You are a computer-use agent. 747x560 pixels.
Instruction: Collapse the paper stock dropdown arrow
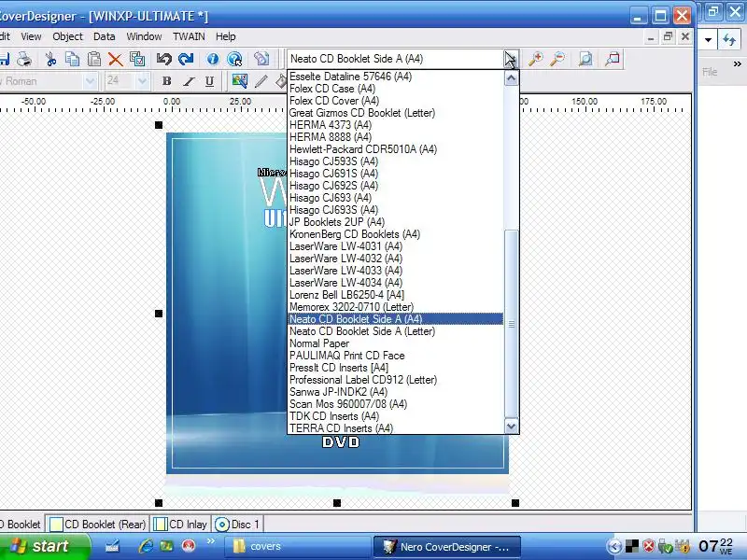pyautogui.click(x=511, y=59)
